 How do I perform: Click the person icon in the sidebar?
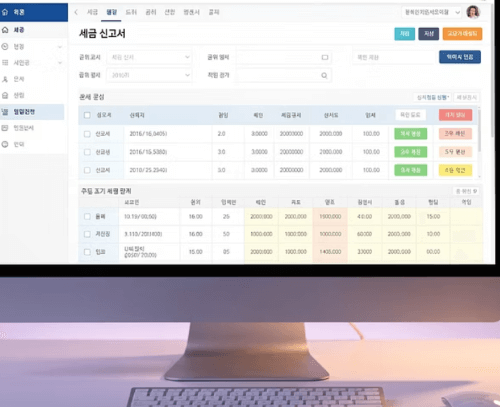[x=5, y=79]
